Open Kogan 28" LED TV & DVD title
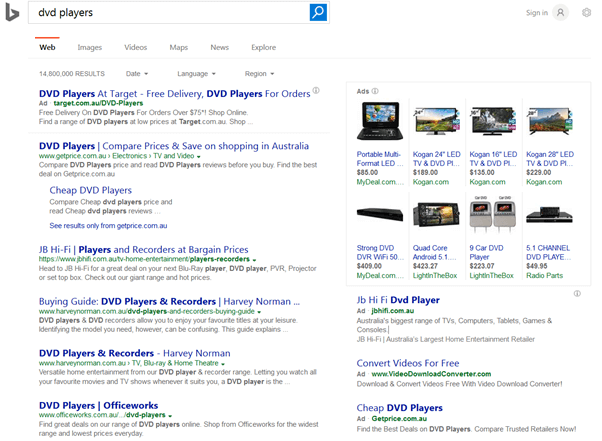Viewport: 602px width, 441px height. [550, 159]
